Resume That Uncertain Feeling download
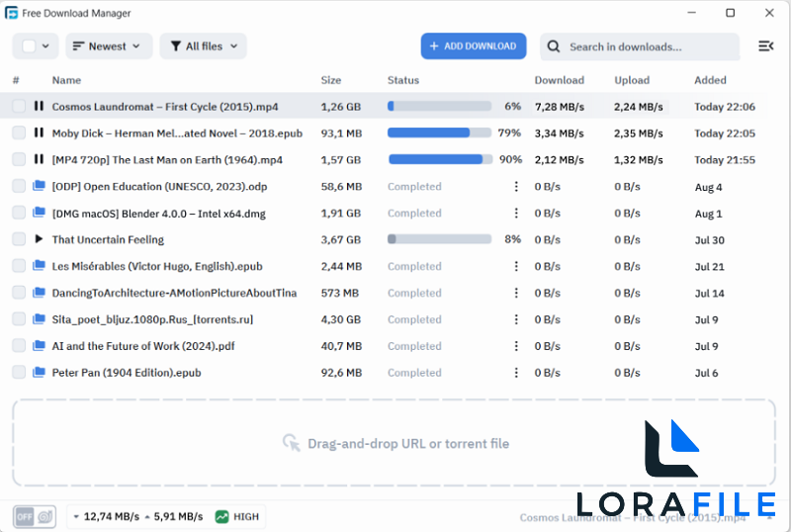The height and width of the screenshot is (532, 791). [39, 239]
